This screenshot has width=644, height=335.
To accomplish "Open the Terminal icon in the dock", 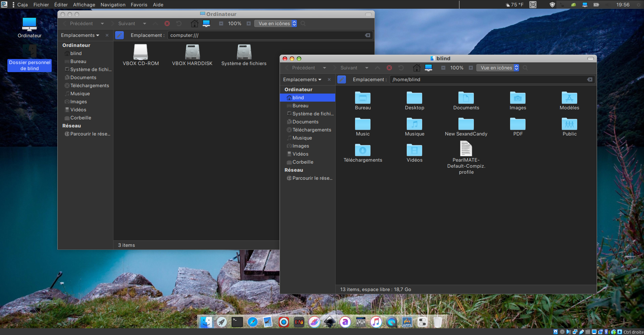I will [237, 322].
